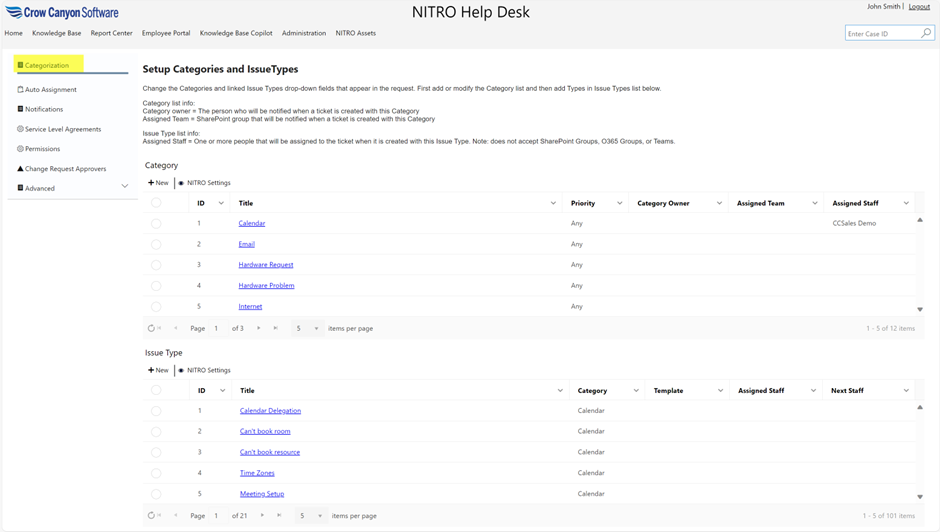Viewport: 940px width, 532px height.
Task: Open Category items per page dropdown
Action: (x=316, y=328)
